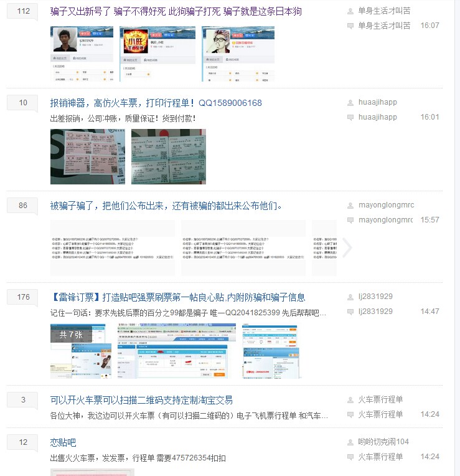
Task: Click last-reply icon on 14:47 row
Action: point(350,312)
